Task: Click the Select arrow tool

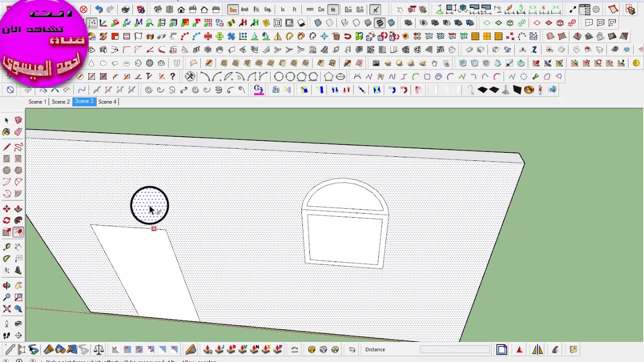Action: (7, 120)
